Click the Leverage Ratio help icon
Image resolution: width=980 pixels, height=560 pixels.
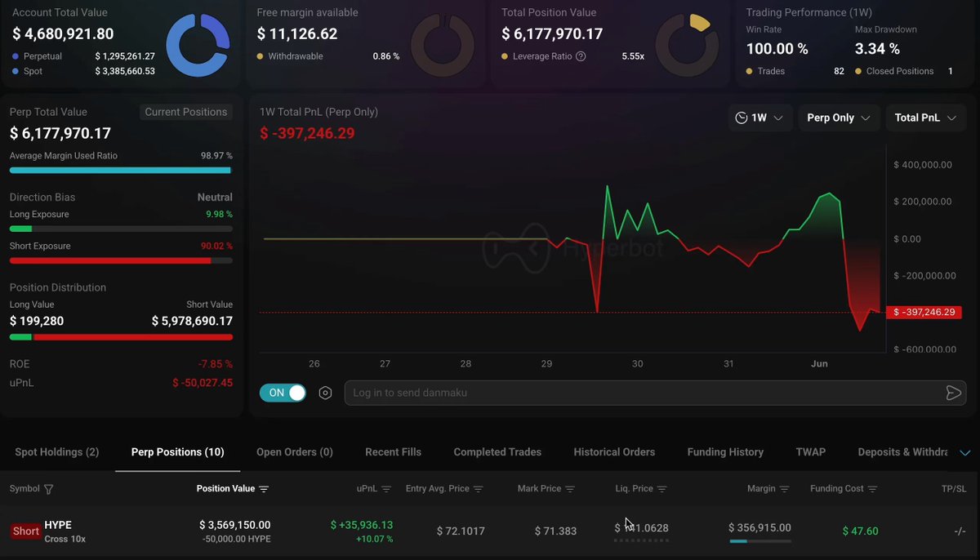[581, 56]
